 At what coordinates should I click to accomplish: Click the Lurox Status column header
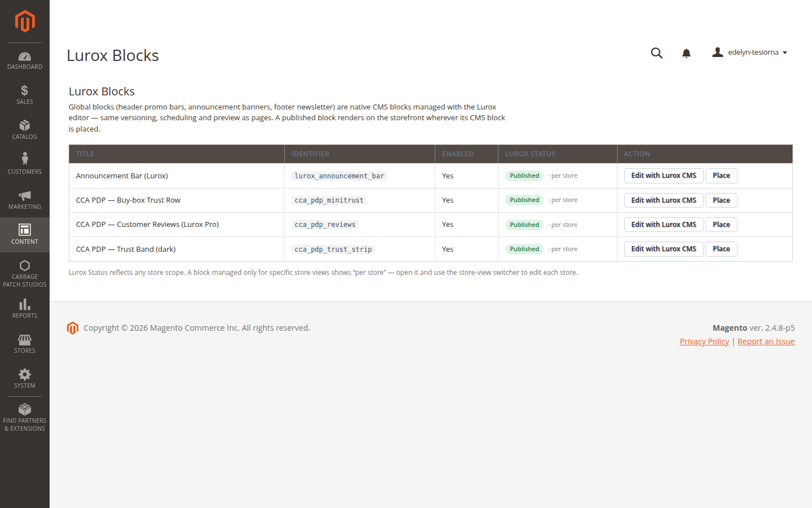[x=557, y=154]
